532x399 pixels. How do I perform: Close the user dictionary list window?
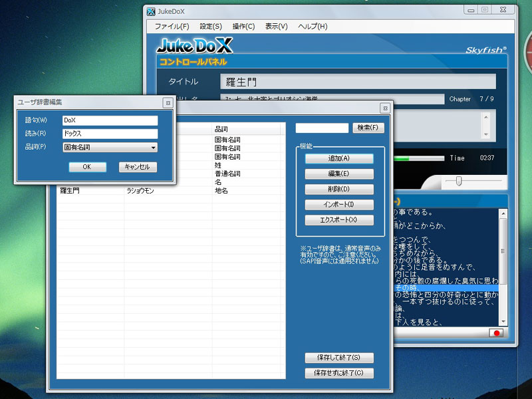coord(385,108)
